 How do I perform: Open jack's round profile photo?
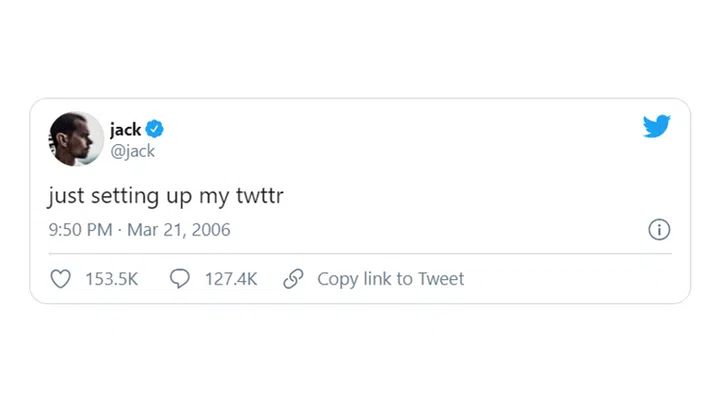pos(76,139)
